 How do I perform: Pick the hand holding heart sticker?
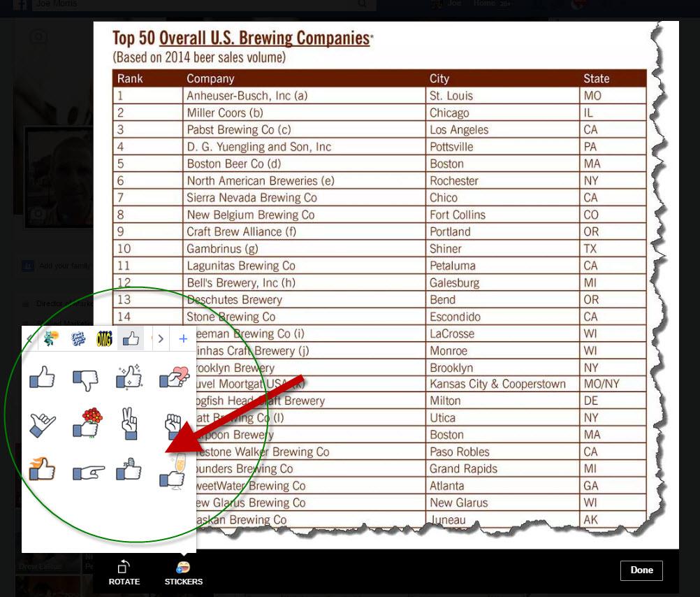click(x=175, y=377)
